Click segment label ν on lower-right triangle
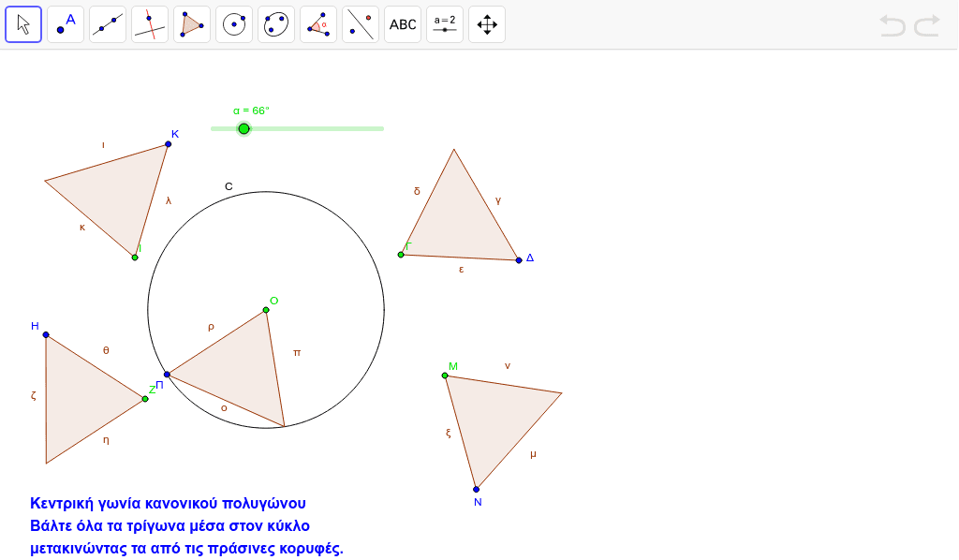The width and height of the screenshot is (959, 560). (508, 365)
